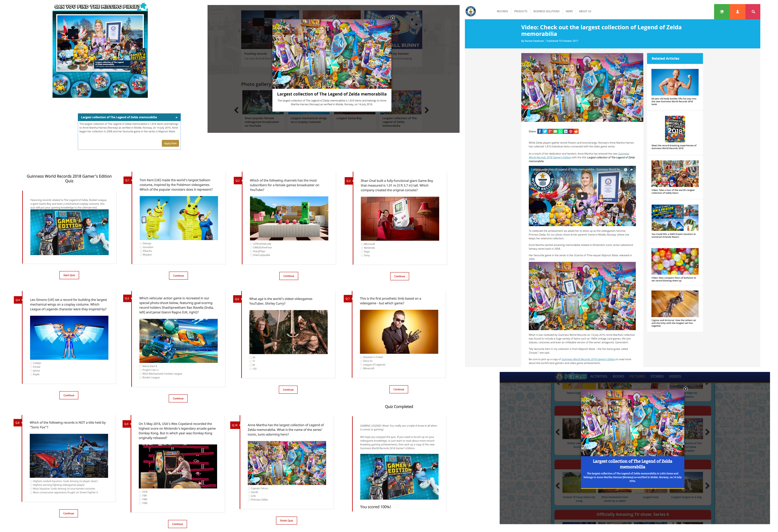Image resolution: width=778 pixels, height=532 pixels.
Task: Click Continue under question Q.7
Action: tap(399, 390)
